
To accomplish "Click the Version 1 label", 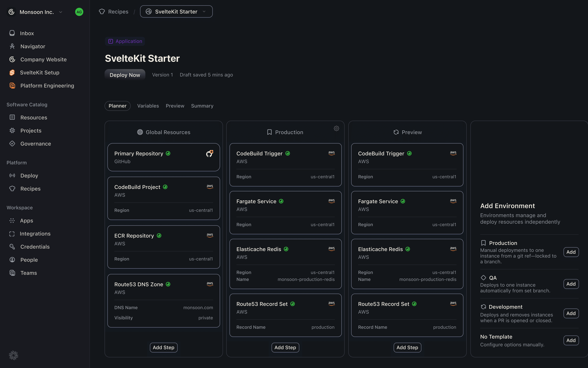I will click(163, 75).
